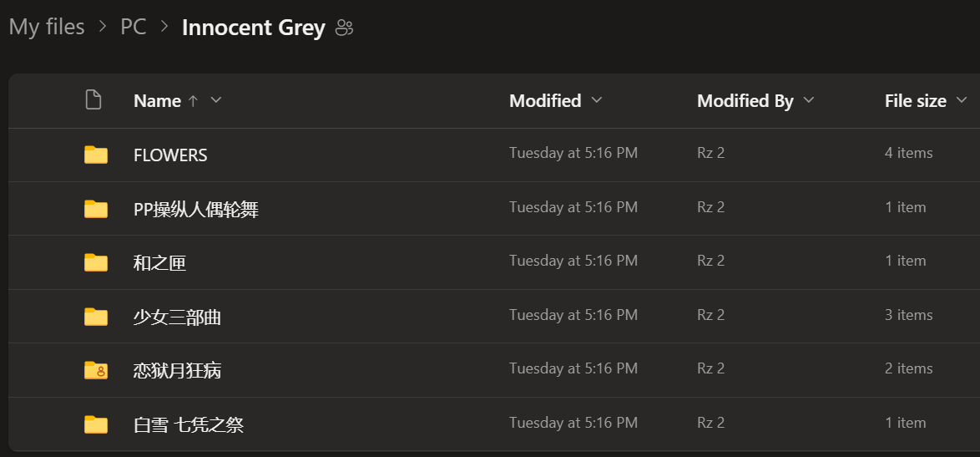Screen dimensions: 980x457
Task: Select the 白雪 七凭之祭 row by its date
Action: point(573,422)
